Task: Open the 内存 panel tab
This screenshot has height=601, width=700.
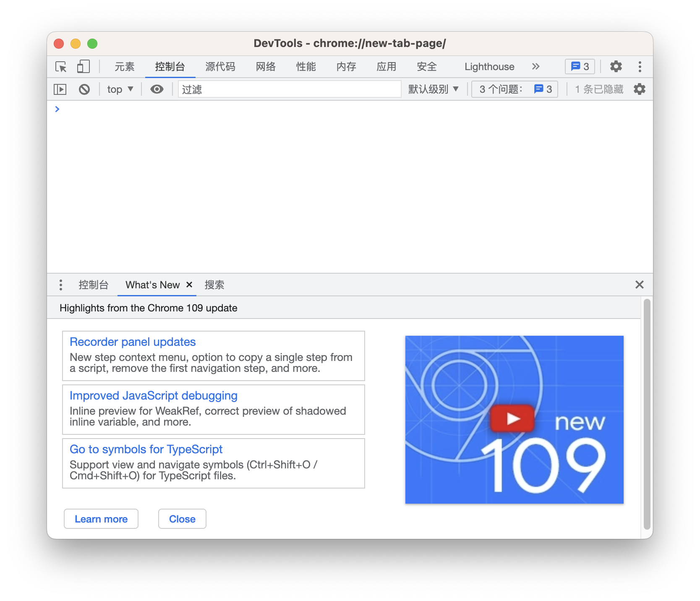Action: click(346, 67)
